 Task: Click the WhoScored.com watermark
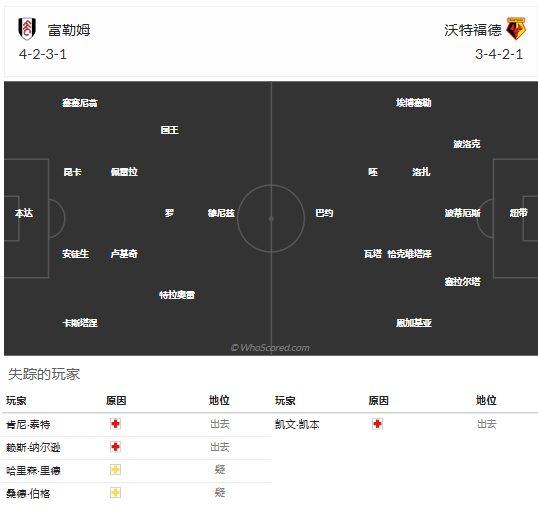click(x=270, y=348)
